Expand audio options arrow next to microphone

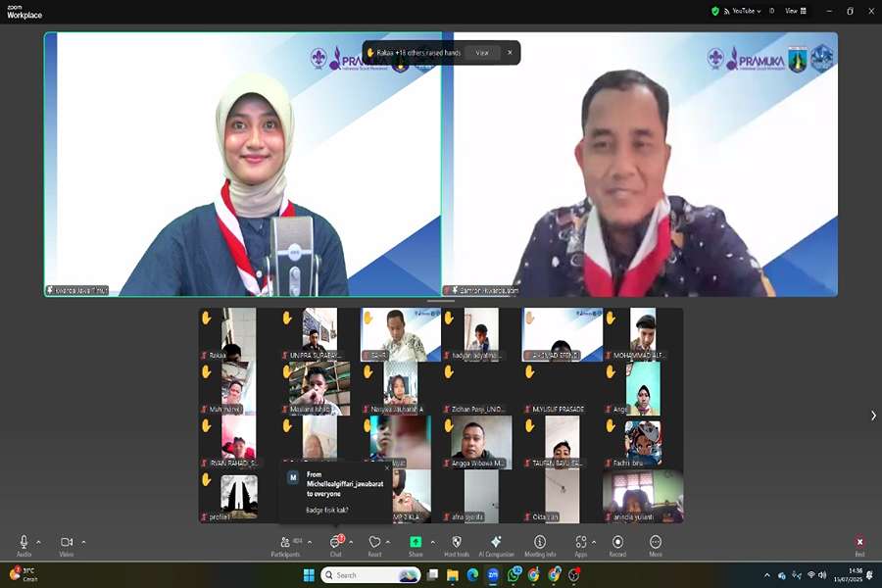coord(38,542)
